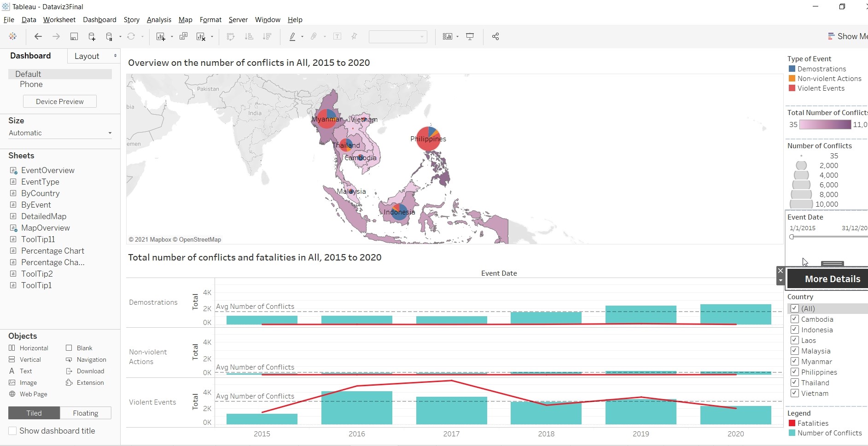
Task: Open the Analysis menu
Action: [x=159, y=20]
